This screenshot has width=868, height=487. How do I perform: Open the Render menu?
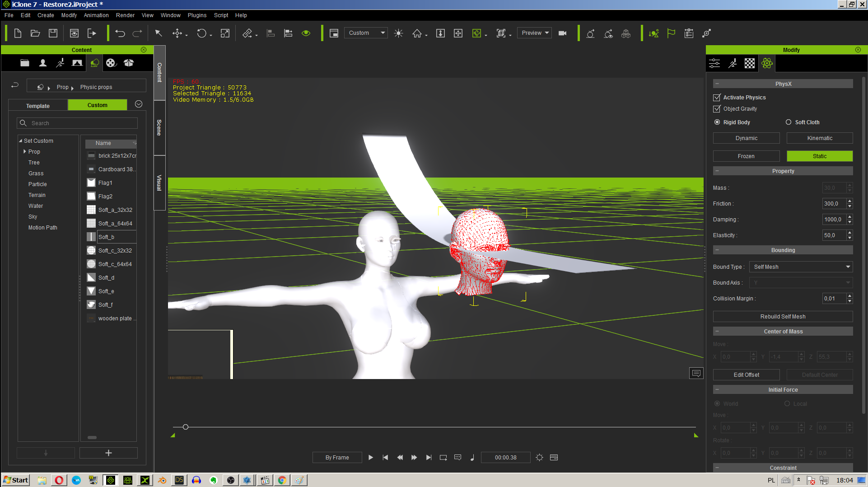pos(125,15)
